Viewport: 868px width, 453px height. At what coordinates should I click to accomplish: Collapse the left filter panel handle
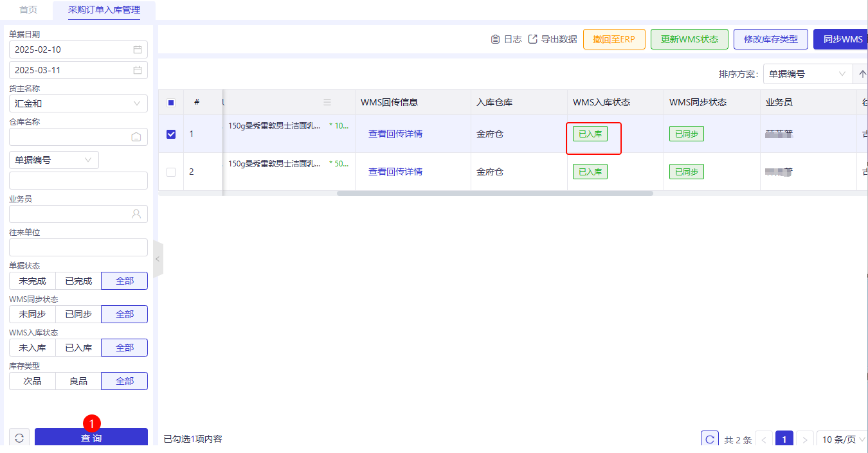pos(158,259)
